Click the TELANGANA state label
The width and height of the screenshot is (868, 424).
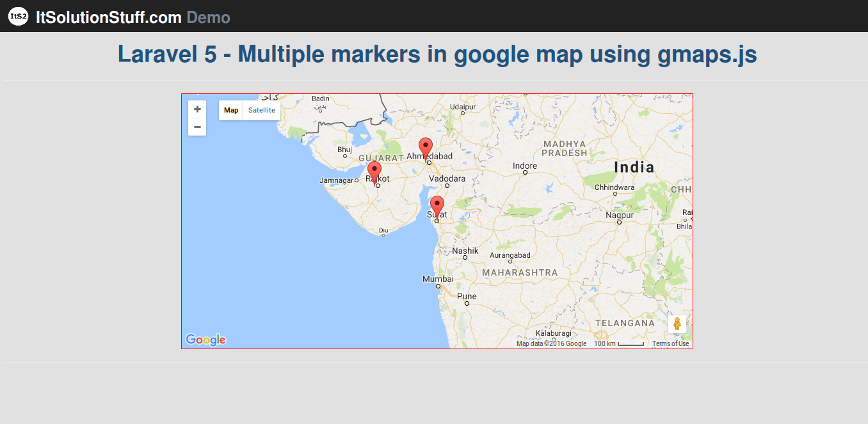[625, 323]
